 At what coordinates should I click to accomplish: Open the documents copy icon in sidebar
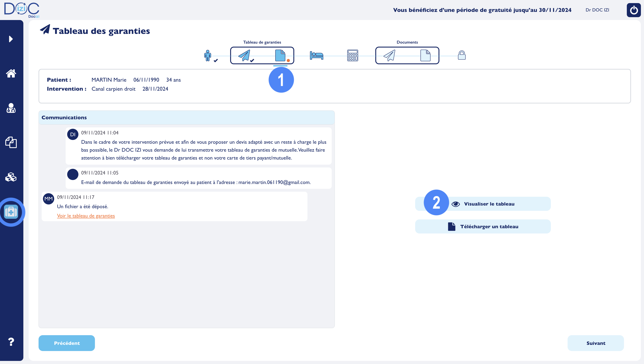pyautogui.click(x=11, y=143)
